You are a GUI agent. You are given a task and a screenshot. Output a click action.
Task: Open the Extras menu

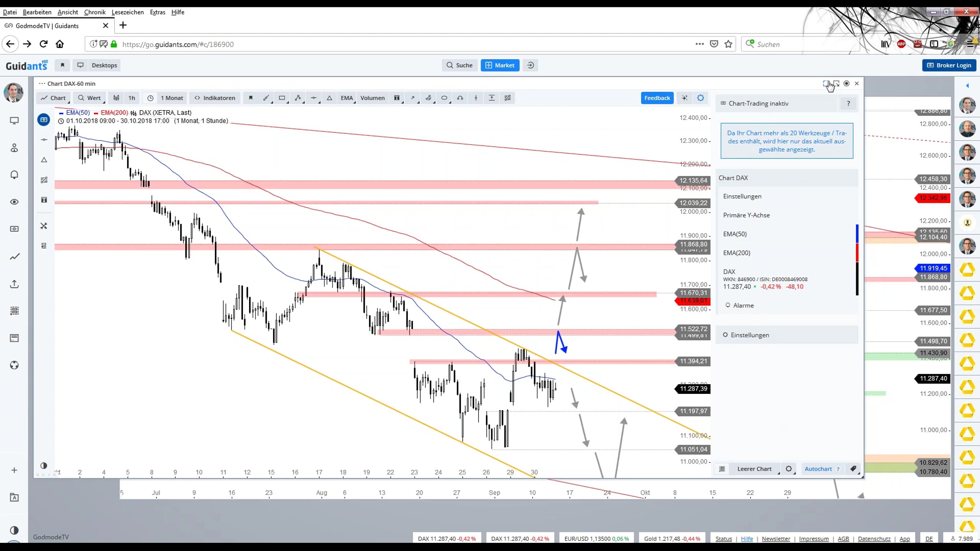[158, 12]
